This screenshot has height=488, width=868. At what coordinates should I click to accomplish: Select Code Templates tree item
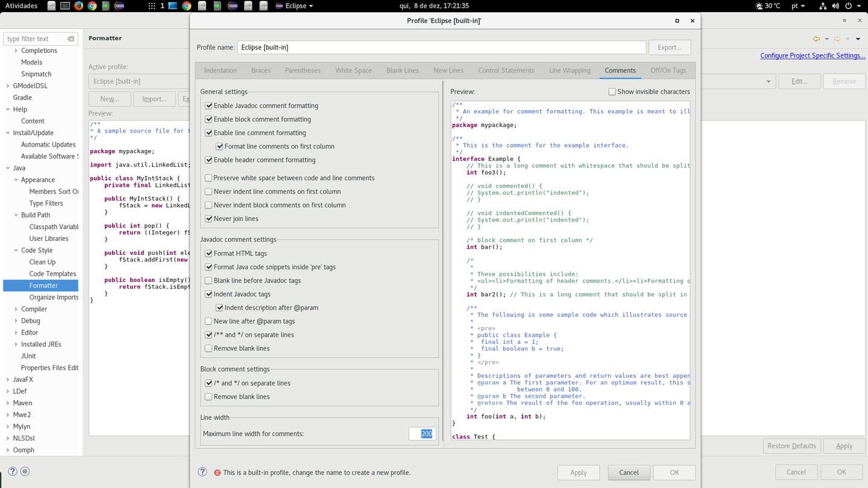(52, 274)
